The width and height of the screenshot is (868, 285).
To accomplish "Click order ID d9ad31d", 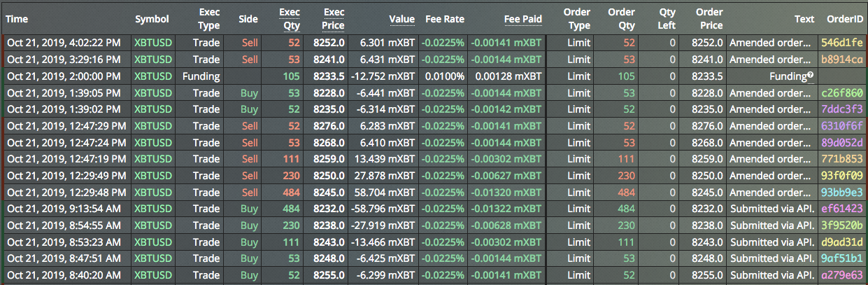I will coord(842,242).
